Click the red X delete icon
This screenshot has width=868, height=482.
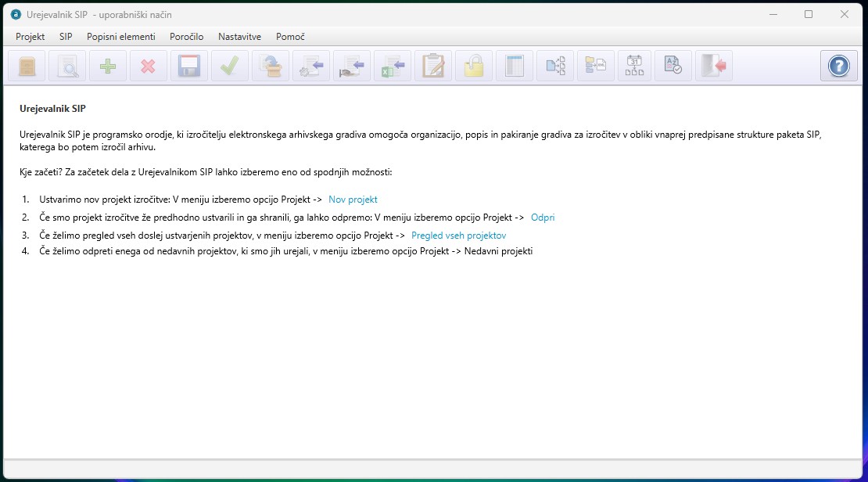pyautogui.click(x=149, y=66)
